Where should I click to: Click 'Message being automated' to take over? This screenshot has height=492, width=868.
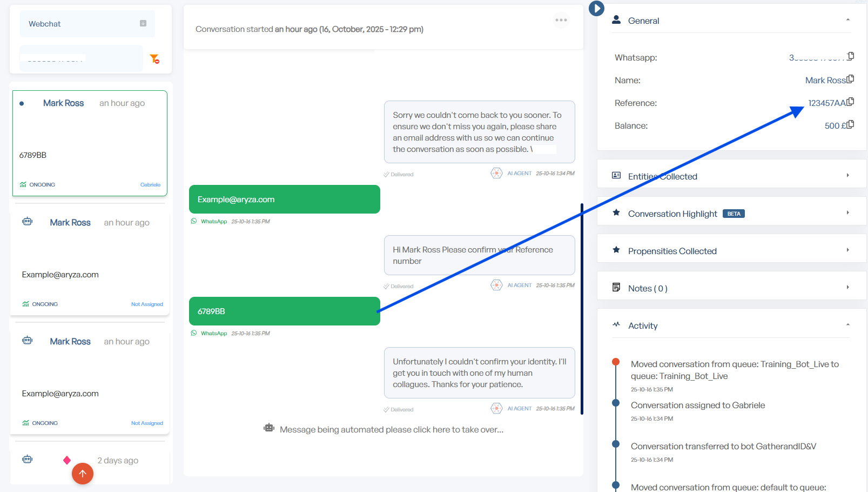pyautogui.click(x=391, y=430)
